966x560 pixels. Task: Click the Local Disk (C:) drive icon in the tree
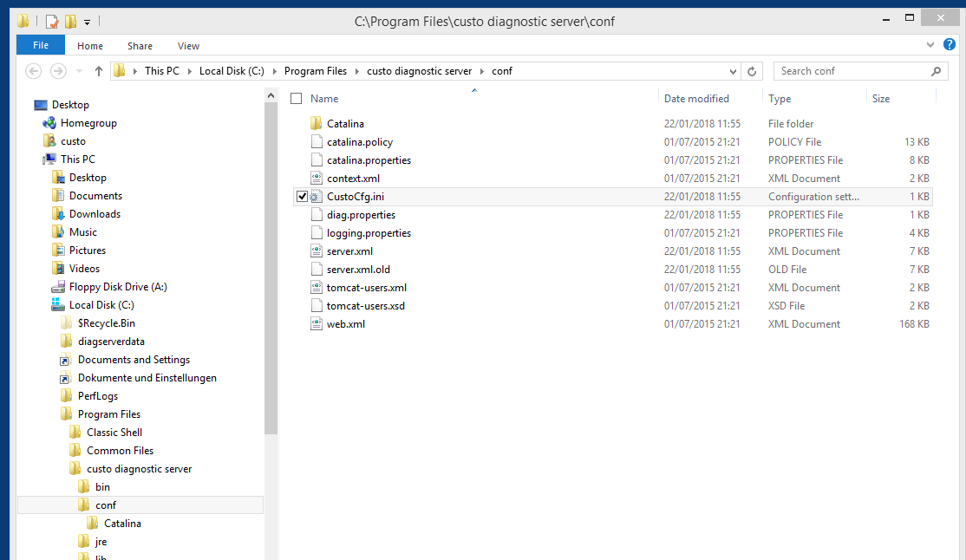(58, 305)
